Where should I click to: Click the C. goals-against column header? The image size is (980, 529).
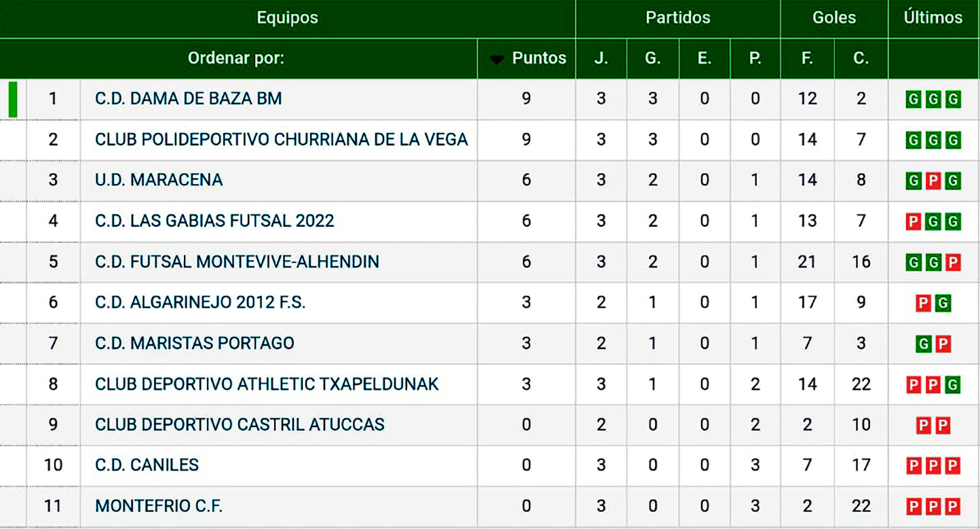[861, 58]
